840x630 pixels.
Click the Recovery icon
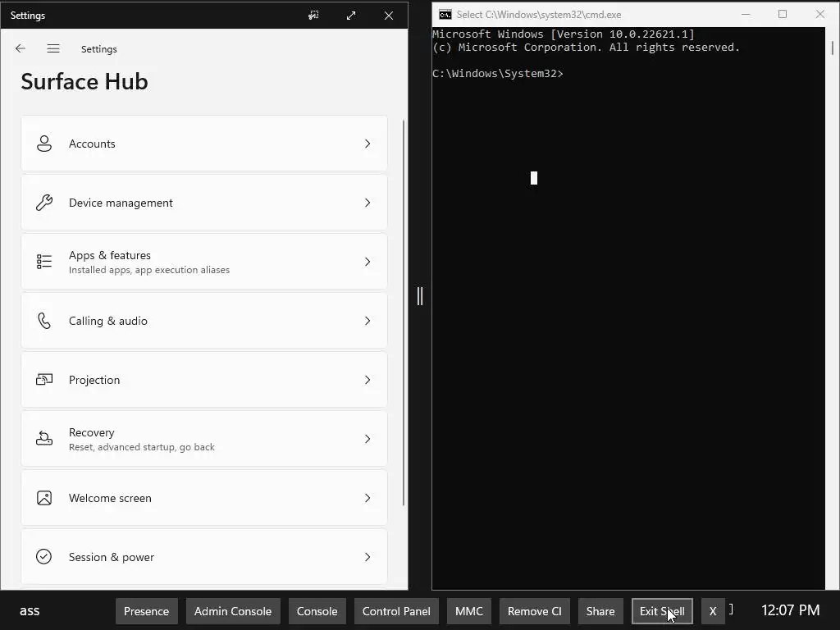coord(44,439)
